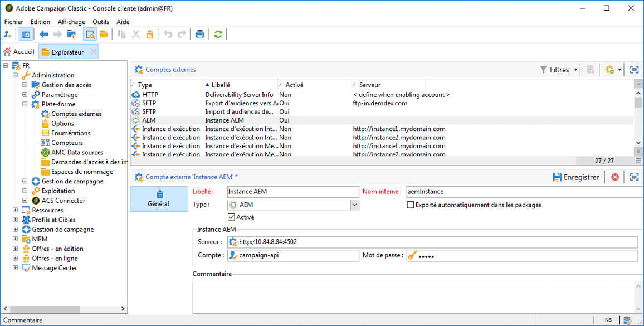The width and height of the screenshot is (644, 326).
Task: Maximize the Compte externe detail panel
Action: pos(635,177)
